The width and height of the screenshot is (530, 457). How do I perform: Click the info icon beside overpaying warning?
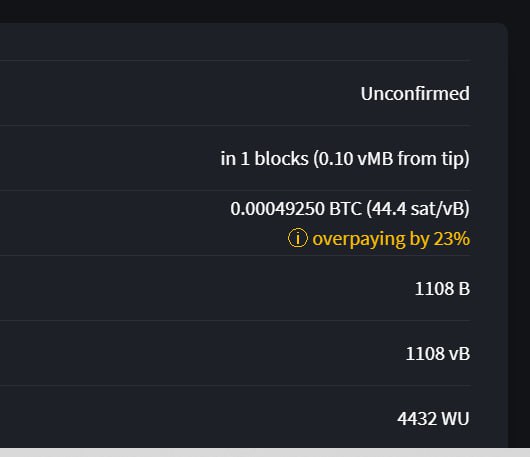tap(297, 238)
